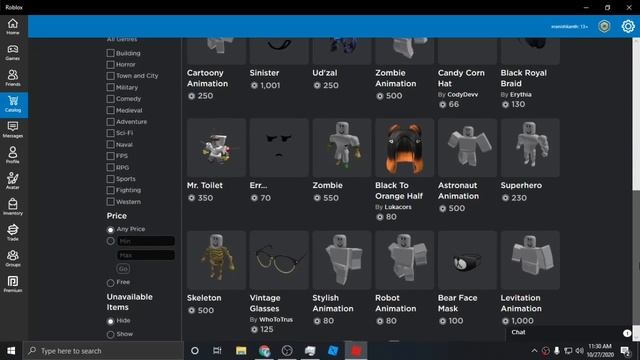Open the Robux balance icon

[604, 27]
